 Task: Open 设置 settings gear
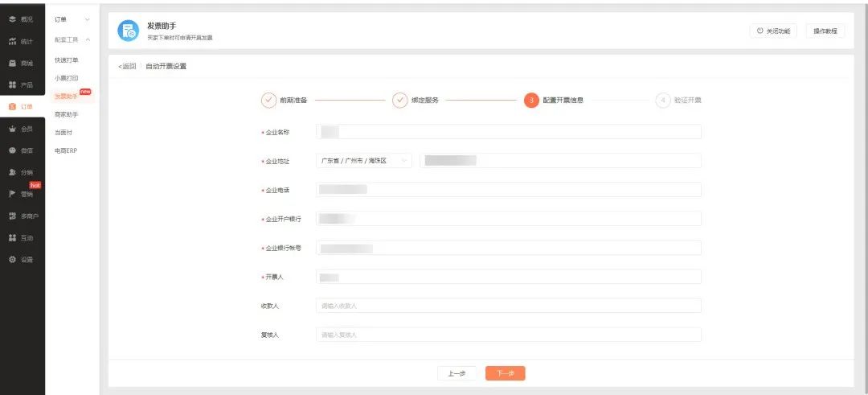click(x=21, y=259)
